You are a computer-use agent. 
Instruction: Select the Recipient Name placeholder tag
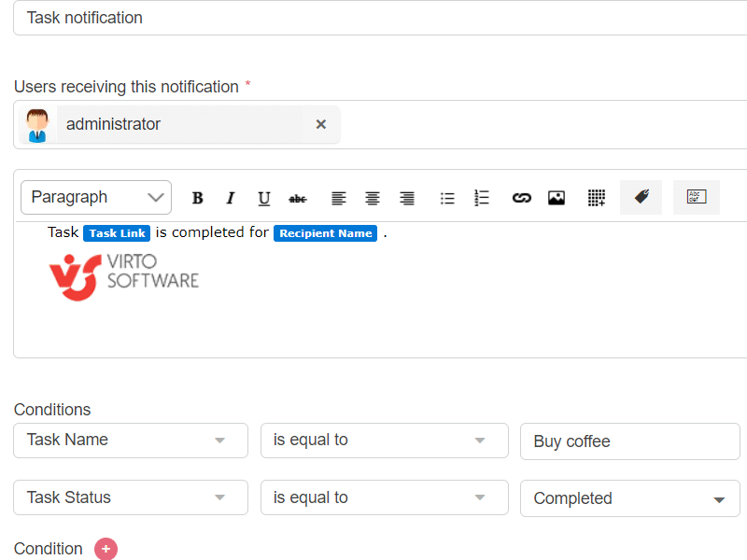[x=325, y=233]
